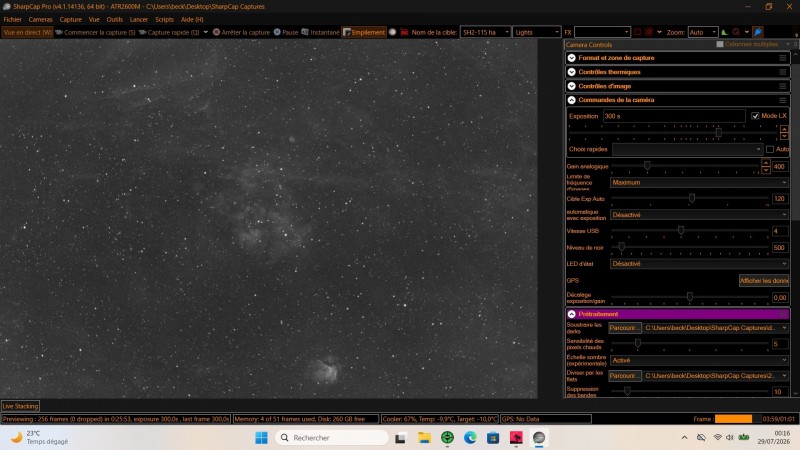Viewport: 800px width, 450px height.
Task: Click the red reticule crosshair icon
Action: click(649, 32)
